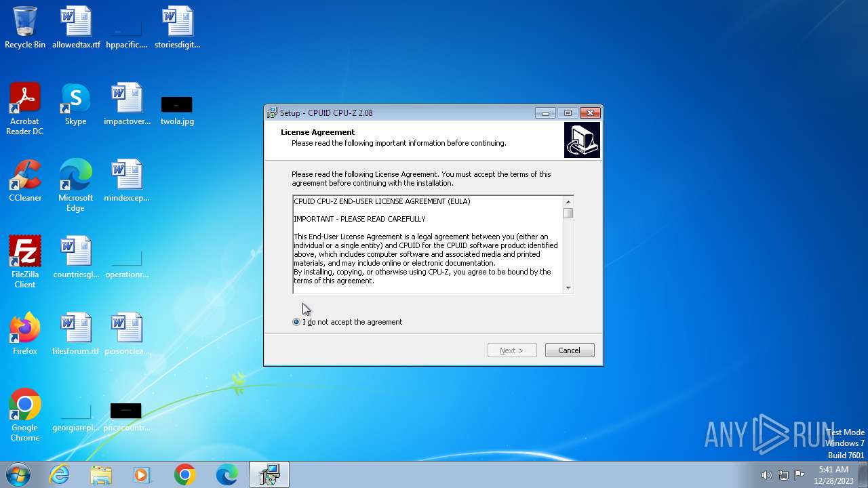Select the georgiarepl desktop file

76,417
